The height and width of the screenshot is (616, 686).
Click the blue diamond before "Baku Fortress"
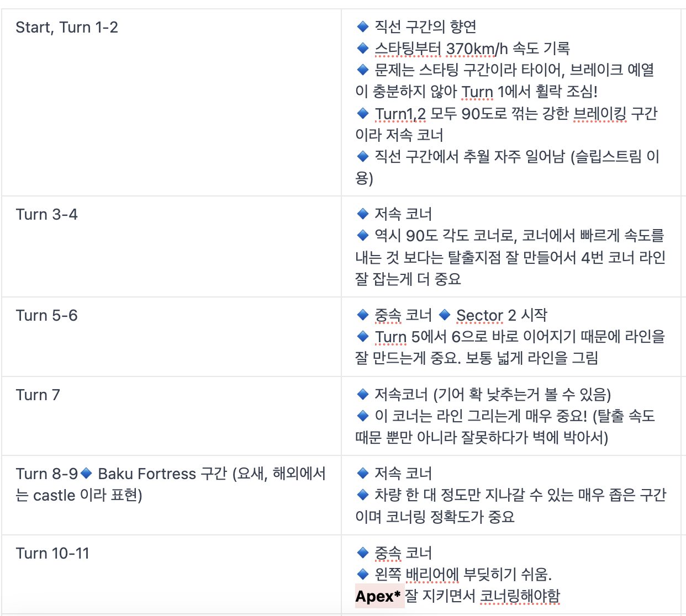point(86,474)
